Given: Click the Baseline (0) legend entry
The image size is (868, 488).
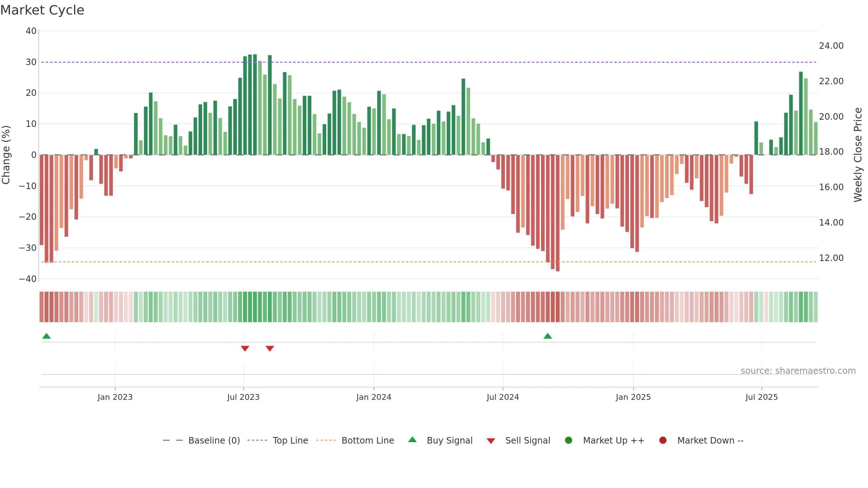Looking at the screenshot, I should [x=201, y=440].
